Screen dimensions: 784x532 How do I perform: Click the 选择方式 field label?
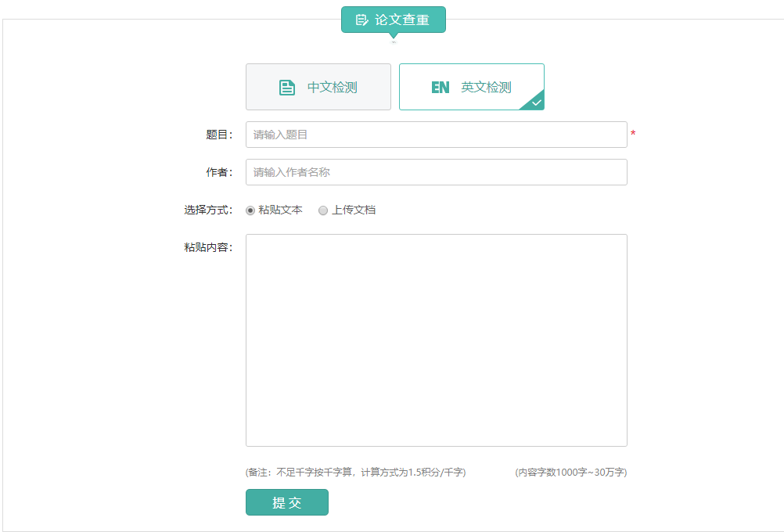[x=208, y=210]
